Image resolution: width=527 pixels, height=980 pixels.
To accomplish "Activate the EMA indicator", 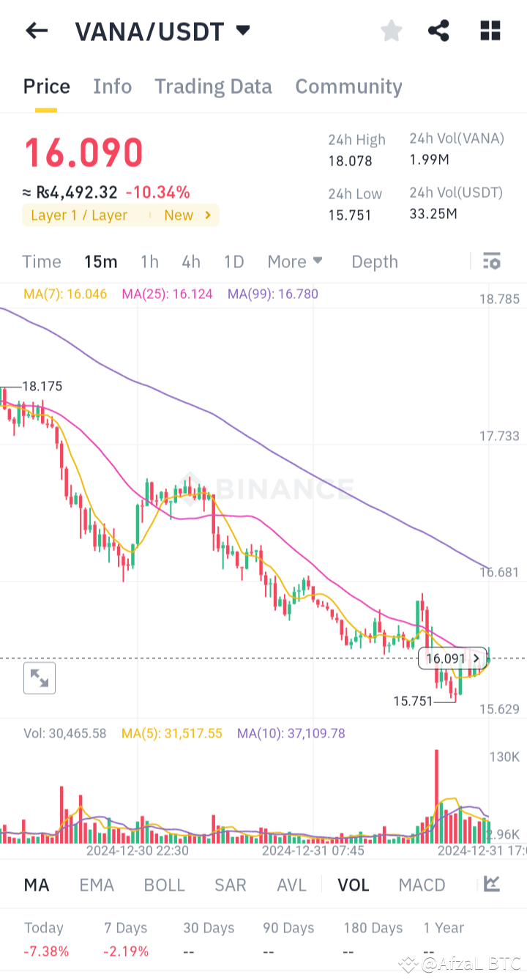I will [x=97, y=884].
